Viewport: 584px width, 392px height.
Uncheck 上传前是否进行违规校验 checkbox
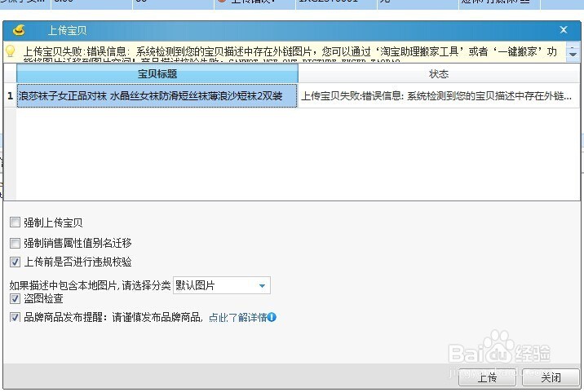(x=15, y=262)
